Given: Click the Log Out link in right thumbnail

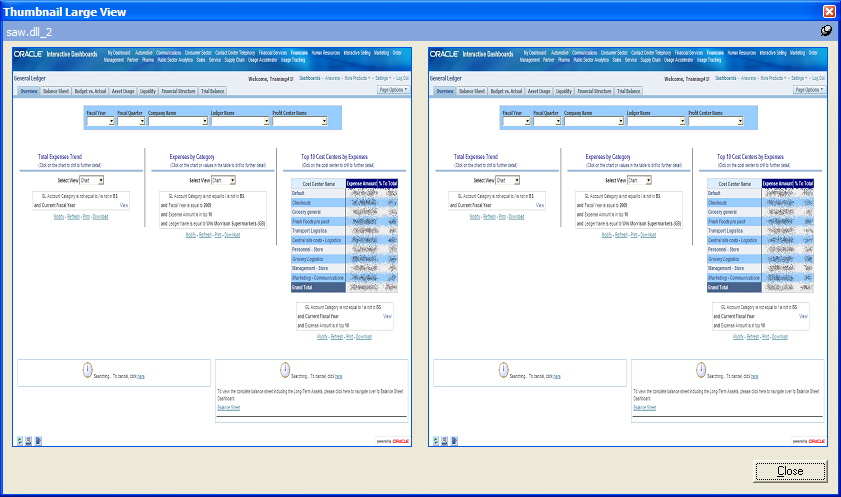Looking at the screenshot, I should pyautogui.click(x=816, y=77).
